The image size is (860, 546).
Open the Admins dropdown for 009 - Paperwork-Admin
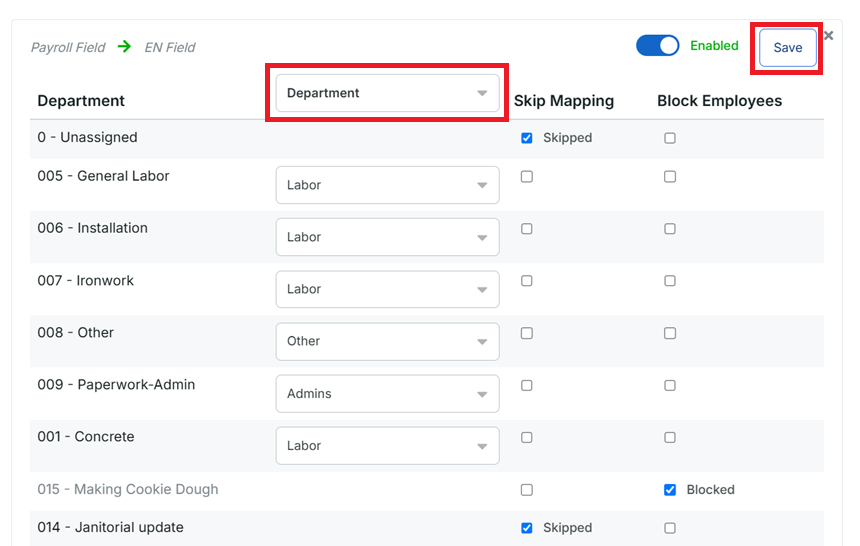click(387, 394)
